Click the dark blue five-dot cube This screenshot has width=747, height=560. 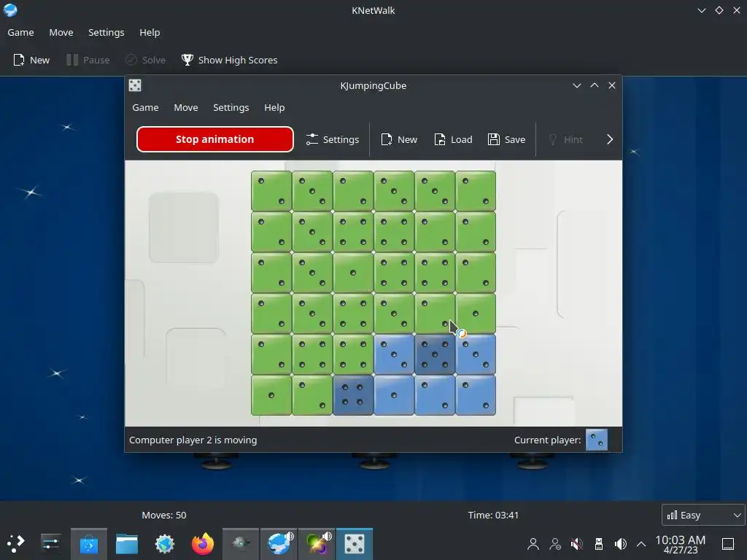pos(435,354)
